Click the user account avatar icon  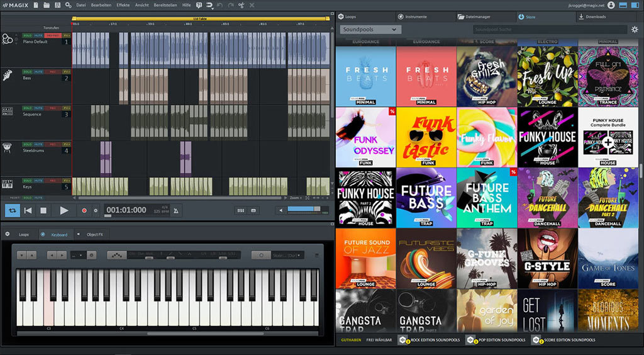[611, 5]
